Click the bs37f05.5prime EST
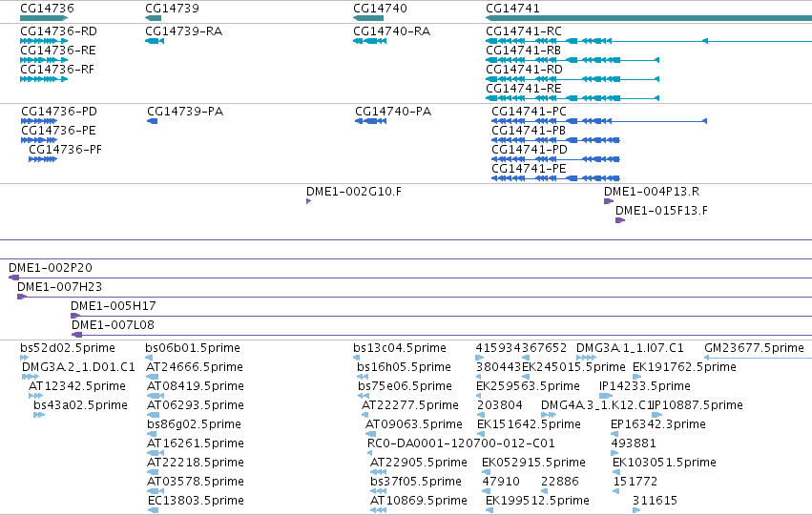812x515 pixels. (x=416, y=482)
